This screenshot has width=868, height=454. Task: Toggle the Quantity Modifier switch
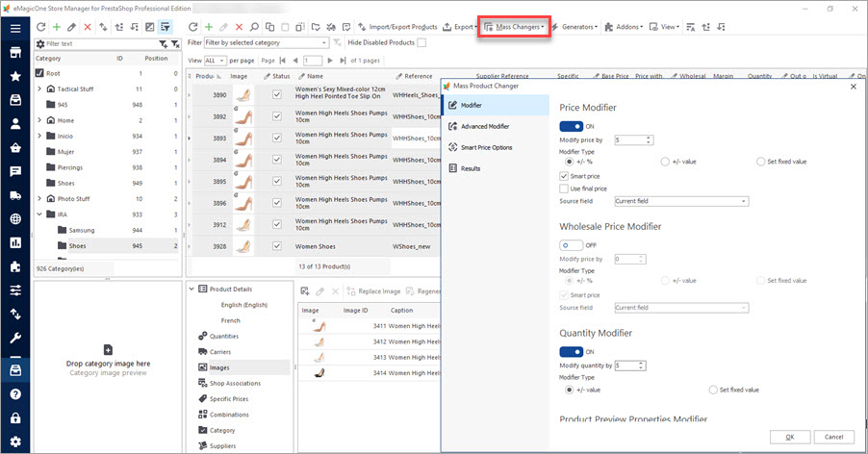pyautogui.click(x=571, y=352)
